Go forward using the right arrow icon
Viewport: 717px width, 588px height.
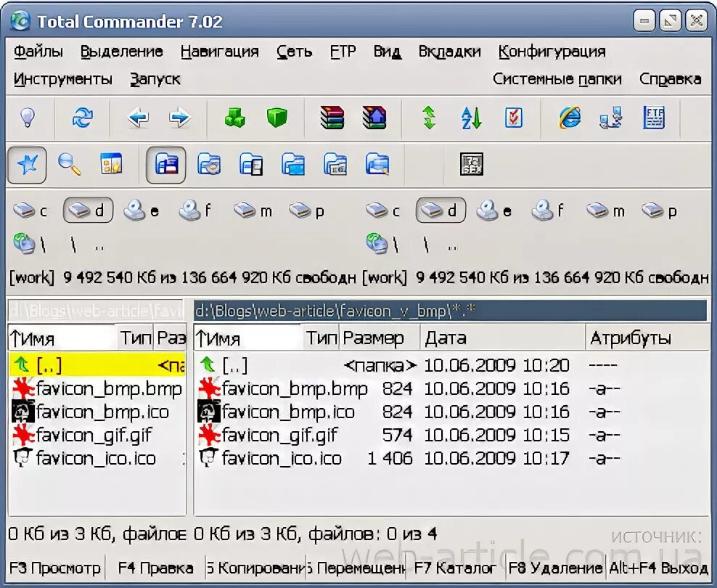179,118
